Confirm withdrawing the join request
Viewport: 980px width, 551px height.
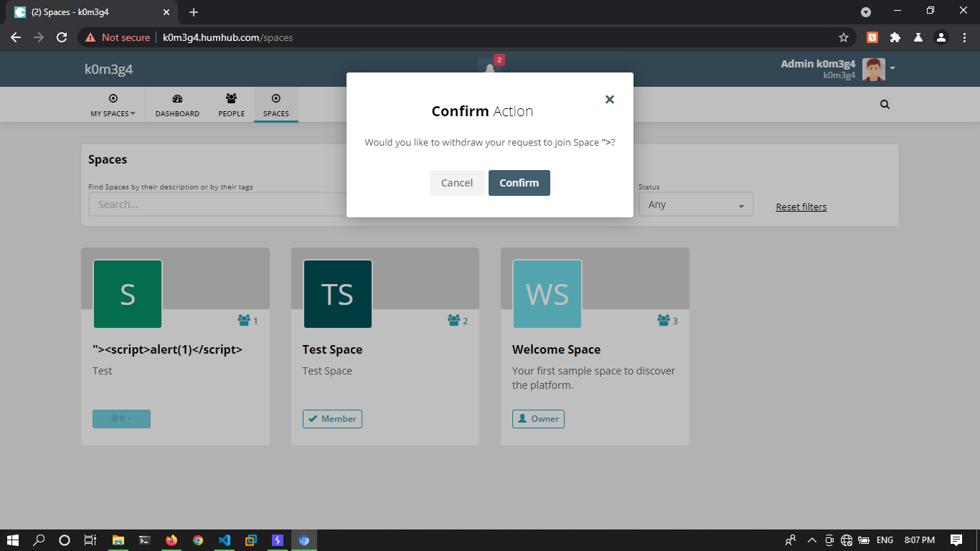[x=519, y=183]
